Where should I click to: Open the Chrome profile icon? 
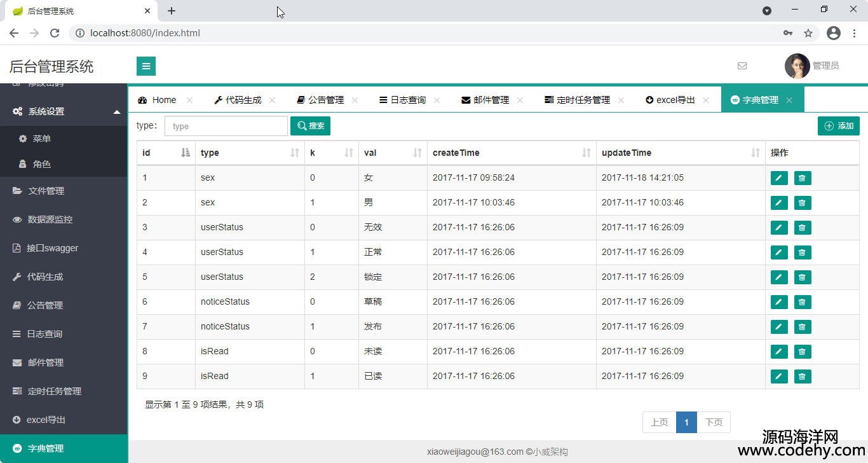tap(834, 33)
